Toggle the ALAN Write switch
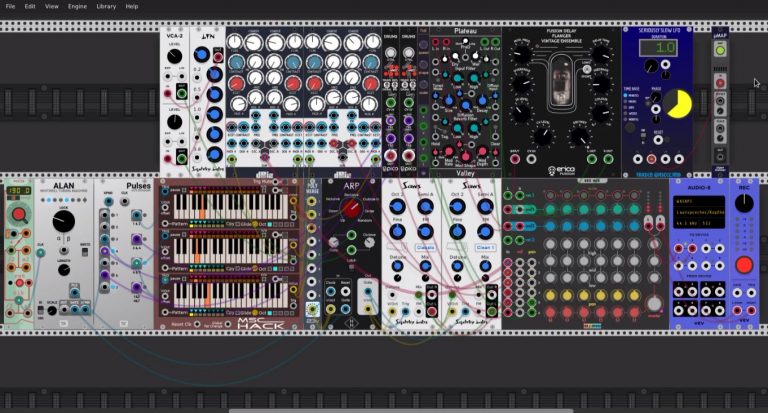The height and width of the screenshot is (413, 768). coord(85,252)
